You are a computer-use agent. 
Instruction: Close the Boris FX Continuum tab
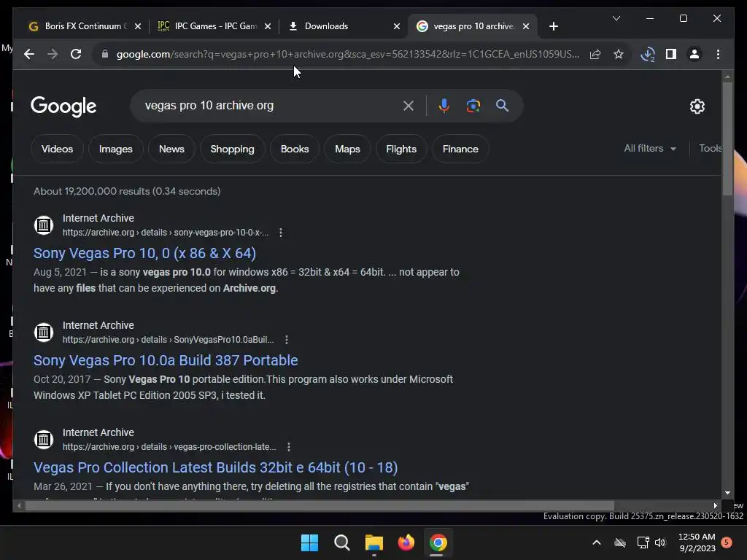[x=138, y=27]
